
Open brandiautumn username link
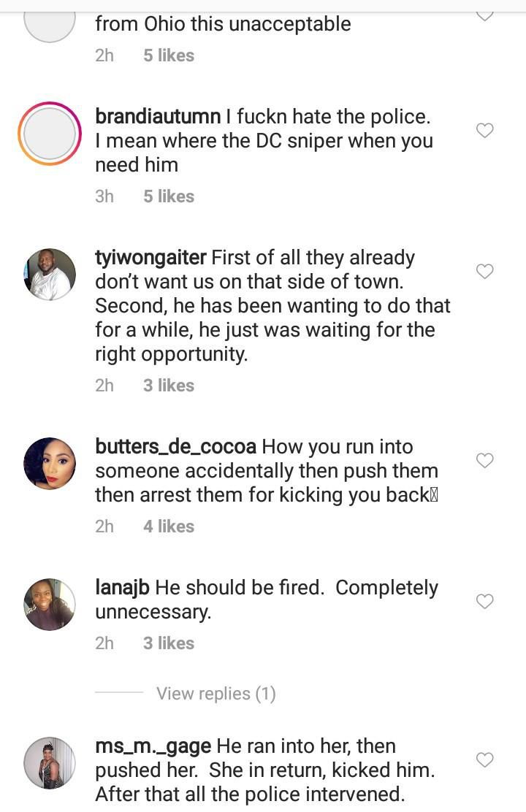pyautogui.click(x=158, y=116)
